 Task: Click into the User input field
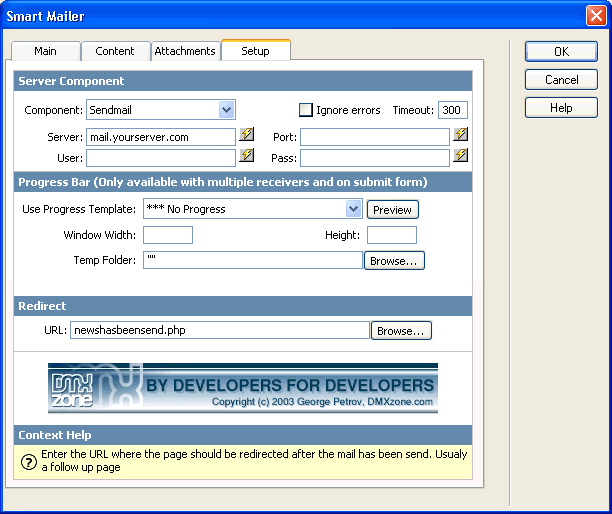coord(161,158)
